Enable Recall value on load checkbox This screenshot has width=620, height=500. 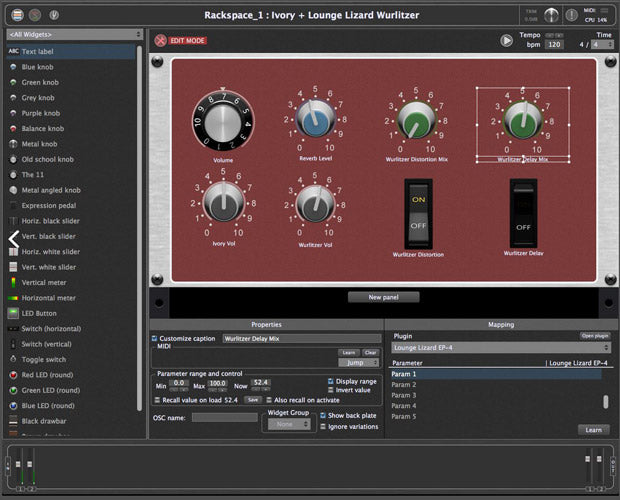click(x=157, y=400)
